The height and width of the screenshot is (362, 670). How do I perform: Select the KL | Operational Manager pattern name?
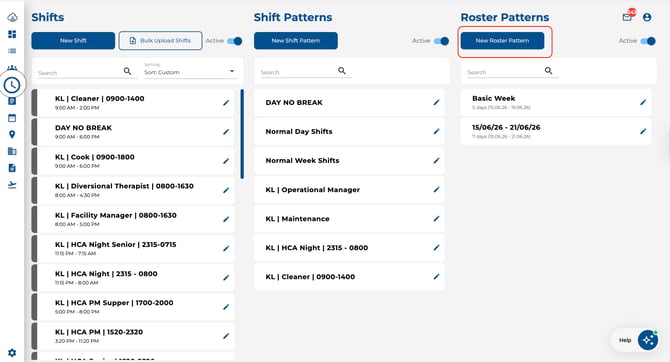click(313, 189)
